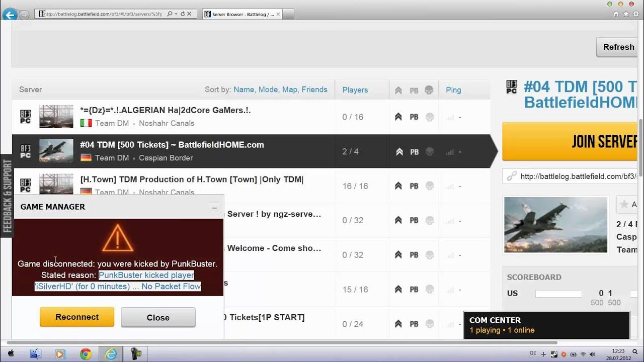
Task: Click the PunkBuster kicked player reason text
Action: point(118,281)
